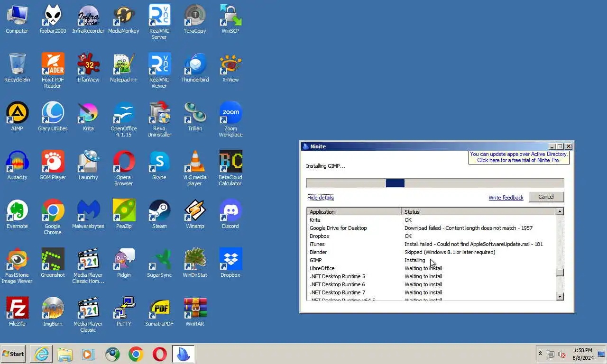This screenshot has width=607, height=364.
Task: Sort list by Status column header
Action: (478, 212)
